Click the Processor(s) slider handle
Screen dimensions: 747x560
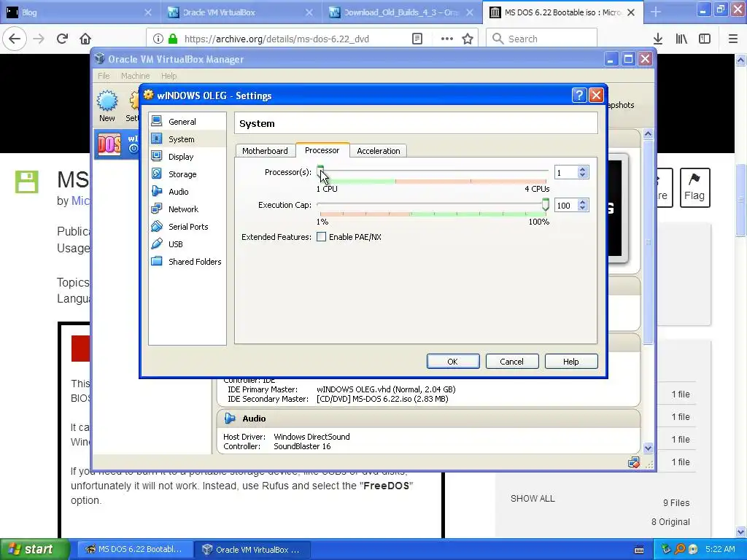point(320,171)
